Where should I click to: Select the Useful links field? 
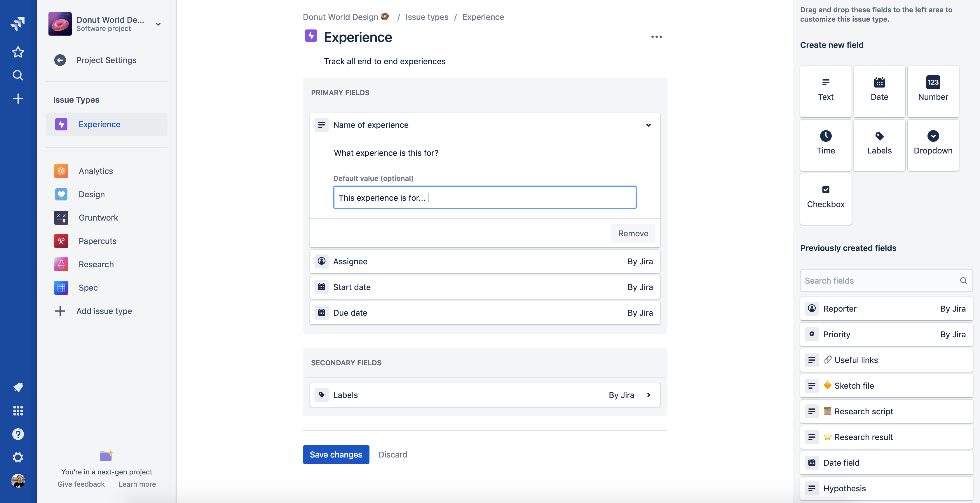(886, 360)
